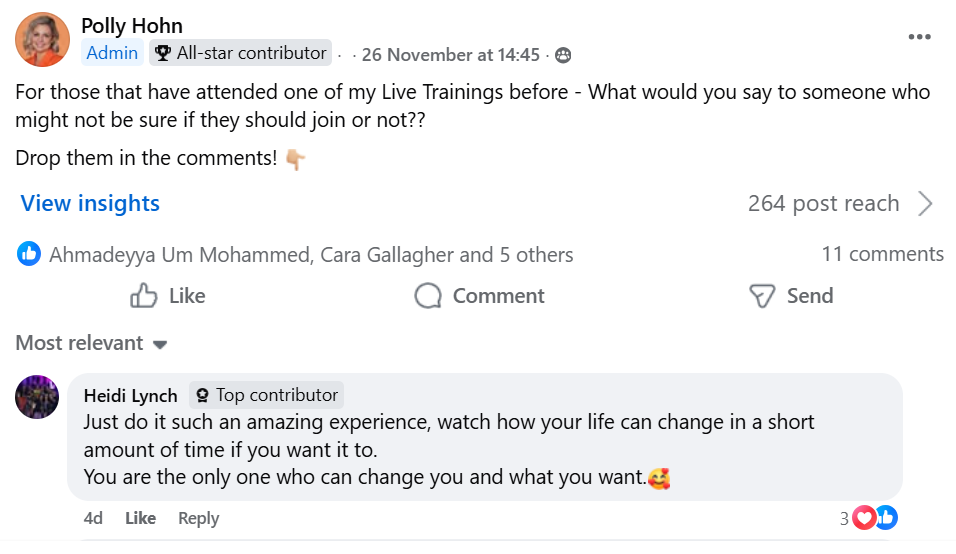
Task: Click the All-star contributor trophy badge
Action: [x=163, y=53]
